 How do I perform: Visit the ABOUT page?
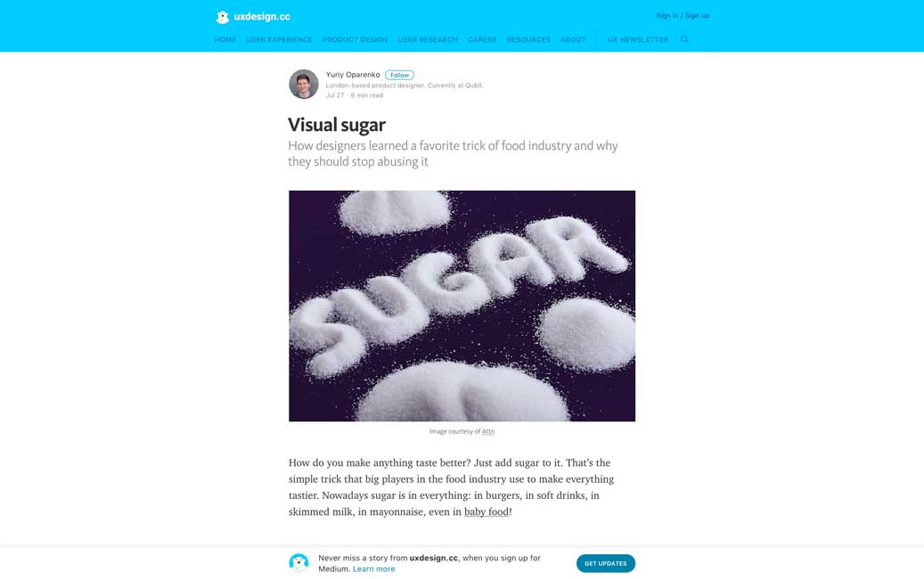pyautogui.click(x=573, y=40)
